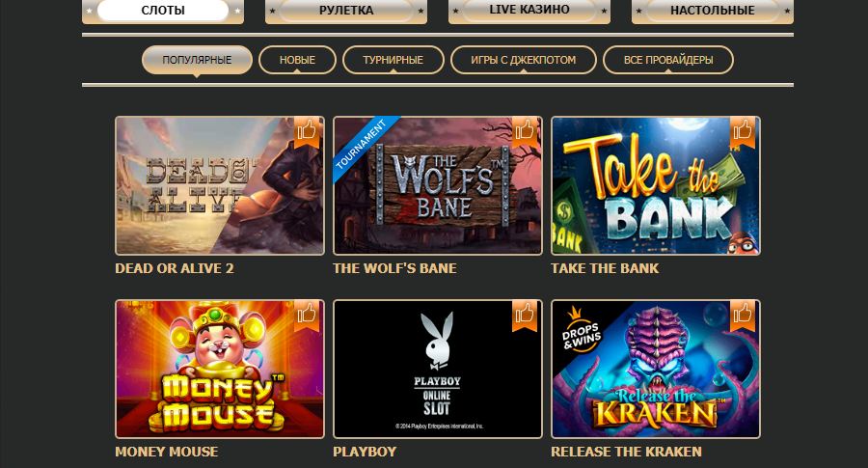
Task: Click thumbs-up icon on Release the Kraken
Action: click(743, 317)
